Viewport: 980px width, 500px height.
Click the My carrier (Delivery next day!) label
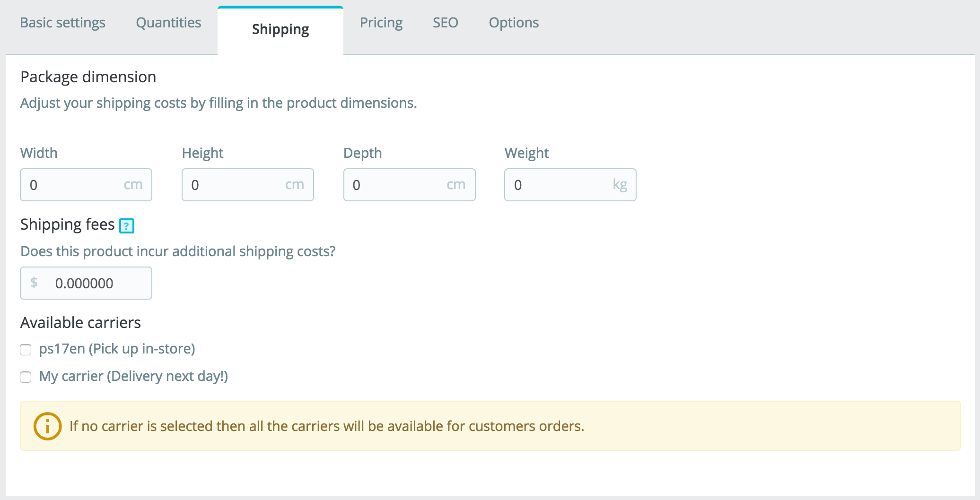point(133,376)
